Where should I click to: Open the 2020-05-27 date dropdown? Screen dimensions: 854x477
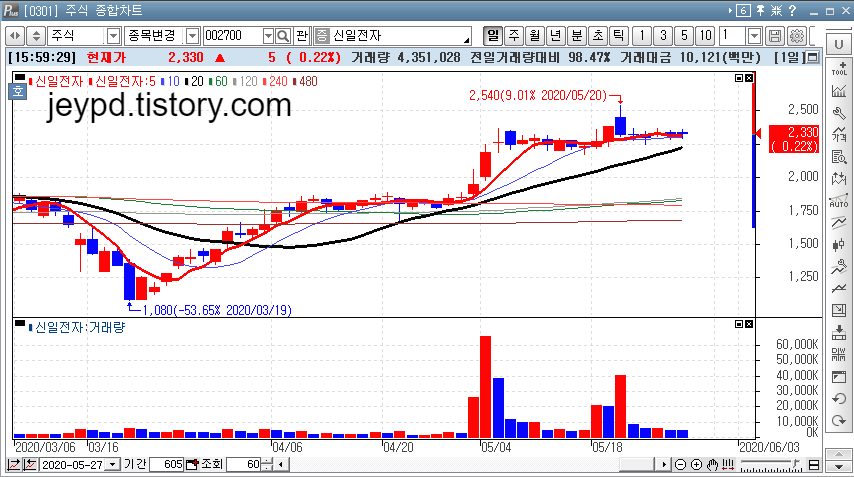113,464
